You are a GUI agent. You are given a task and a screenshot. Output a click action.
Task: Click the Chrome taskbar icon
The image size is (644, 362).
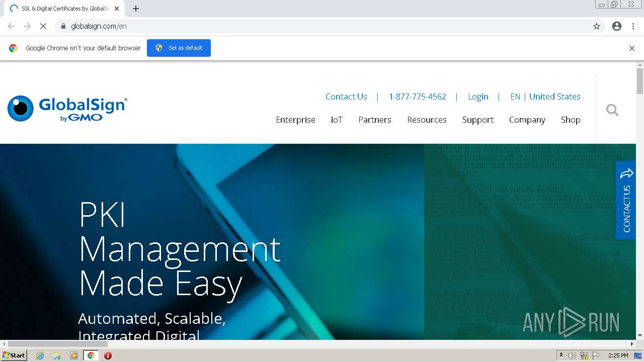[91, 355]
